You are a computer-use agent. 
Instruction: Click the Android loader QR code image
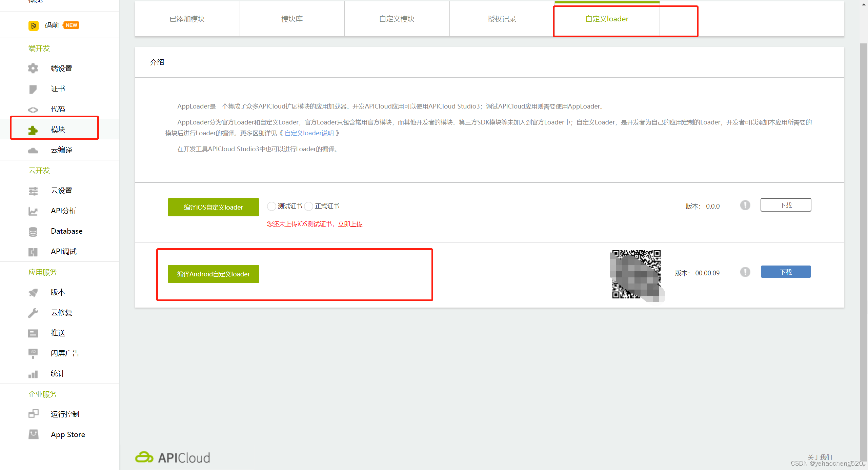[x=636, y=274]
